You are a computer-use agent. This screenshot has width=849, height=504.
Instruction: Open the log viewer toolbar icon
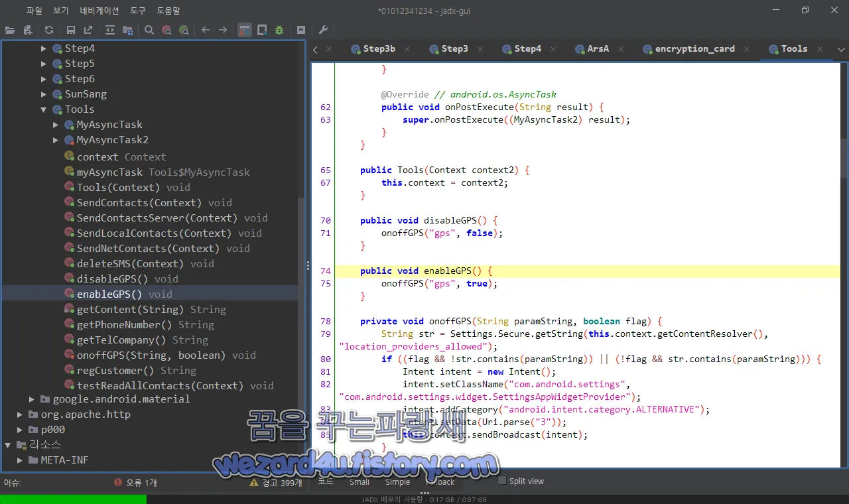[301, 30]
